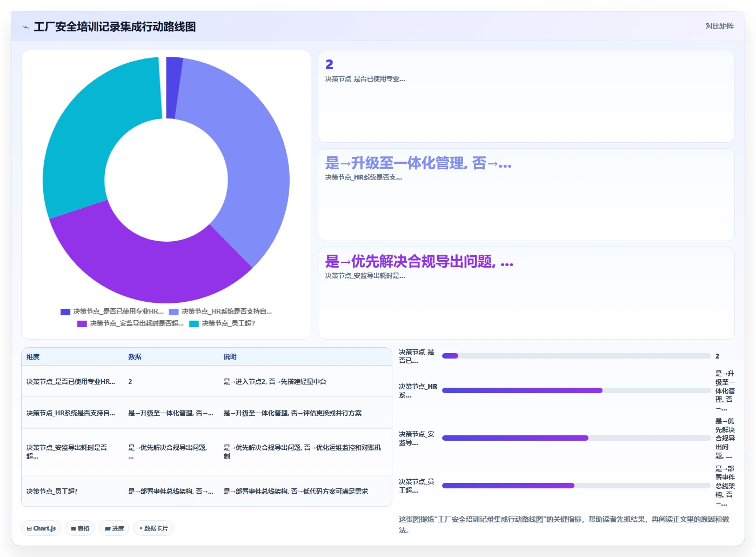The height and width of the screenshot is (557, 756).
Task: Open the card 是→优先解决合规导出问题, ...
Action: (x=526, y=293)
